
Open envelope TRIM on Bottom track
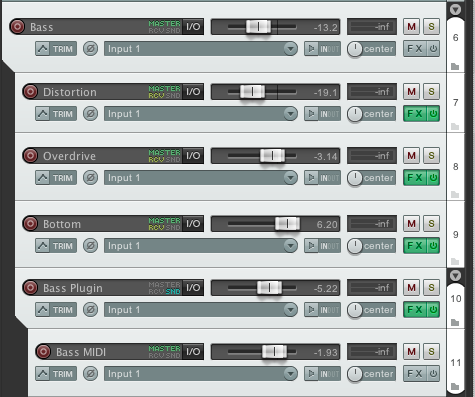coord(56,246)
